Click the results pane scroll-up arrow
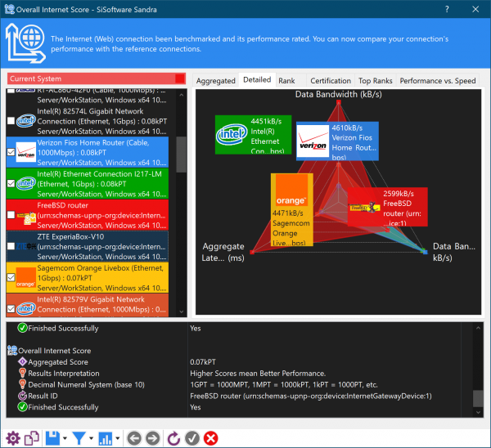491x448 pixels. pos(478,328)
